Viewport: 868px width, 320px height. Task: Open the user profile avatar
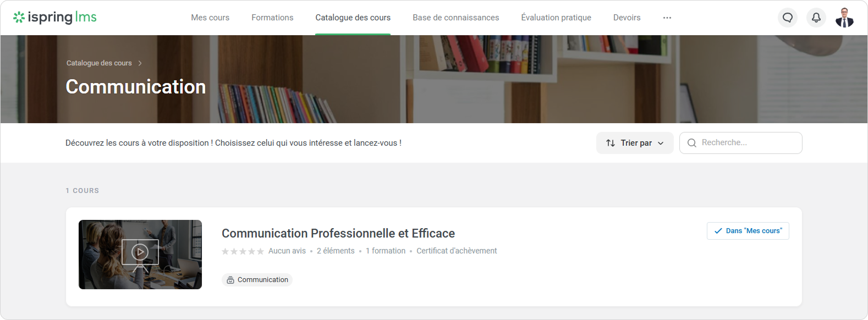coord(844,18)
